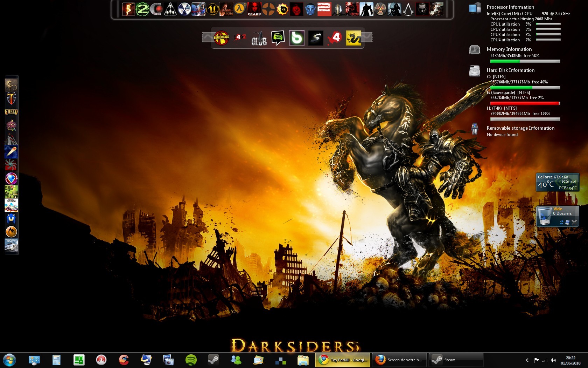Click the H: (T4K) drive label
This screenshot has height=368, width=588.
click(502, 108)
